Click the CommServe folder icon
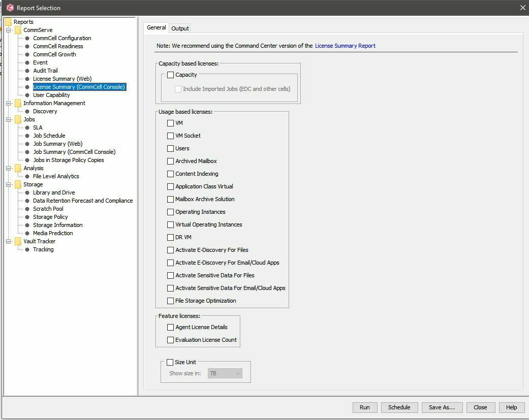This screenshot has width=529, height=420. 18,30
